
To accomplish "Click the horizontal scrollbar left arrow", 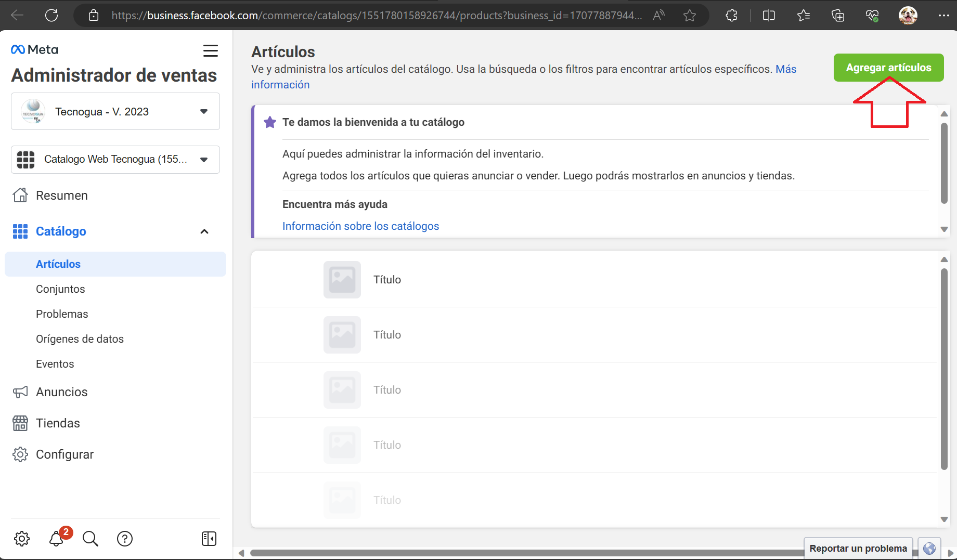I will click(x=241, y=553).
